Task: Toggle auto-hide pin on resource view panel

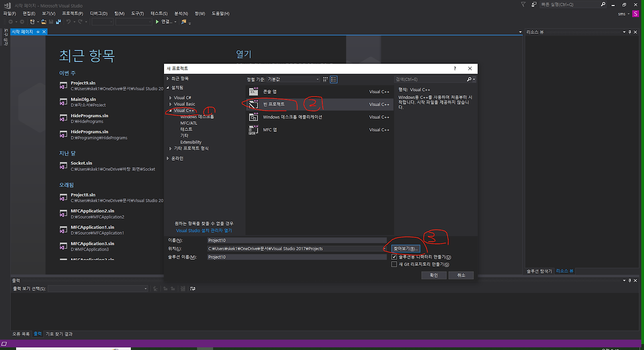Action: (629, 32)
